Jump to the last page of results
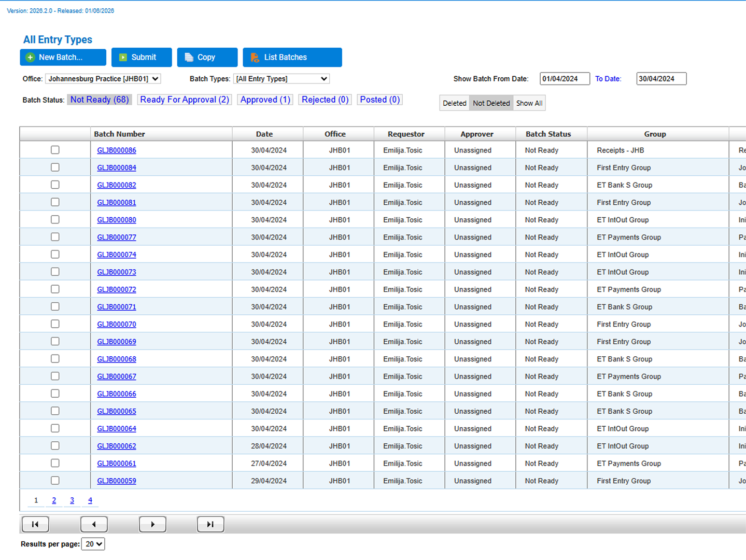746x560 pixels. pos(210,524)
